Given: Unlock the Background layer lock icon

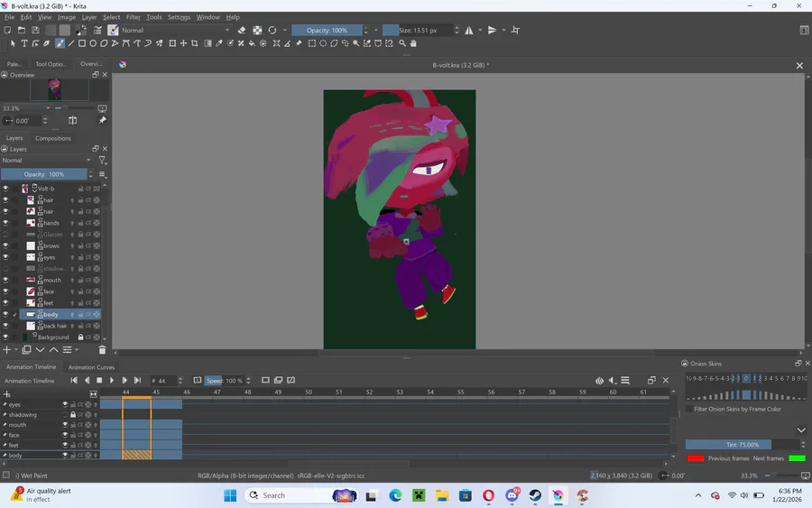Looking at the screenshot, I should [80, 337].
